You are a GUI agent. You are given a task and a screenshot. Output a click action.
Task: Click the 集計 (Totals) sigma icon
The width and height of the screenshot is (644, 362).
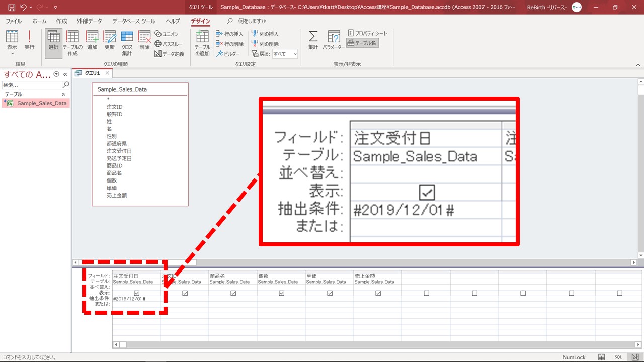[x=313, y=40]
